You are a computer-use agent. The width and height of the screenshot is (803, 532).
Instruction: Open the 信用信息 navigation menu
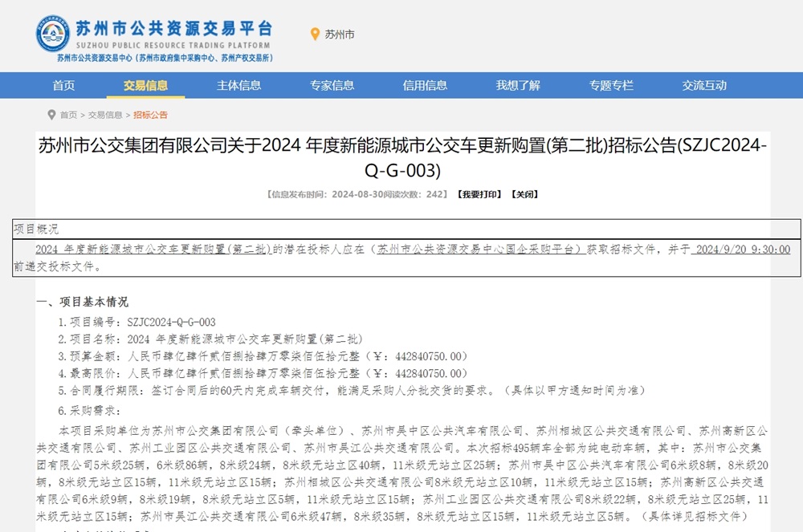(425, 86)
